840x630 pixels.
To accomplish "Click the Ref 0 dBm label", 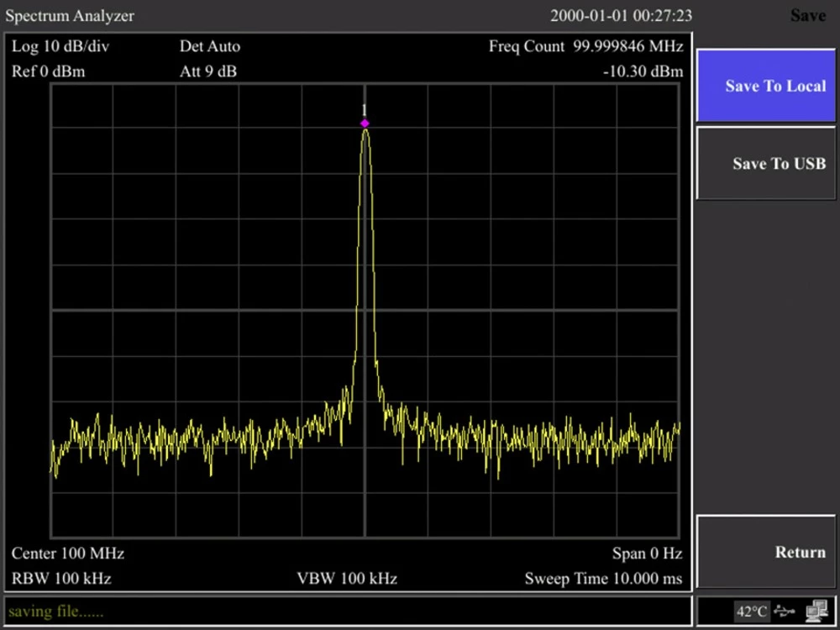I will [49, 71].
